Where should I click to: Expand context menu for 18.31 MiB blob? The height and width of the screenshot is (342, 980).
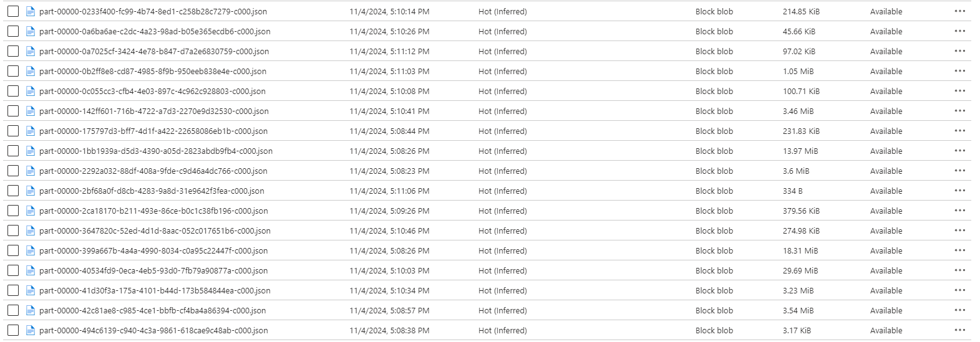(x=959, y=250)
